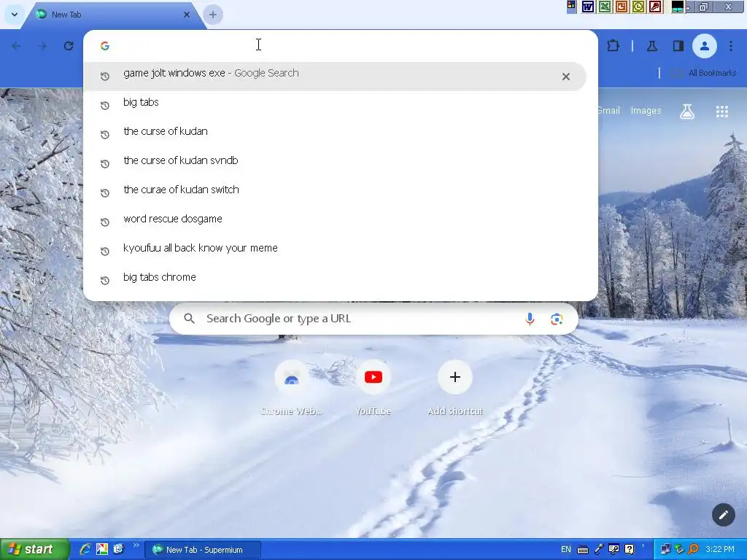The image size is (747, 560).
Task: Open language bar Help question icon
Action: pyautogui.click(x=630, y=550)
